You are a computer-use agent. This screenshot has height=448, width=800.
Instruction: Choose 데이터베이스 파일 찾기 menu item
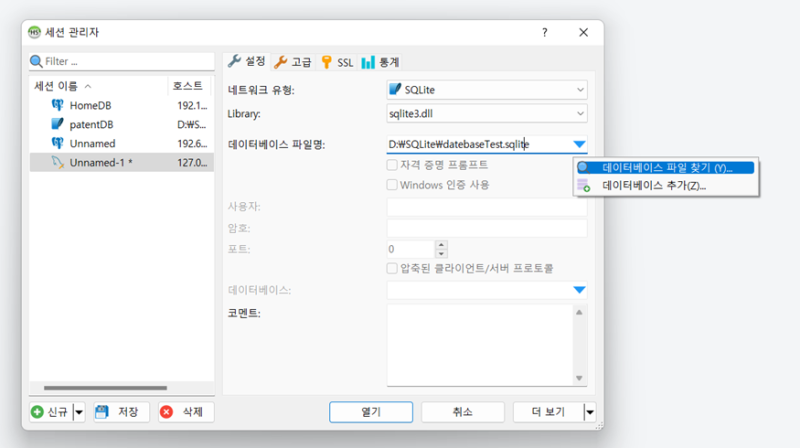[x=665, y=168]
